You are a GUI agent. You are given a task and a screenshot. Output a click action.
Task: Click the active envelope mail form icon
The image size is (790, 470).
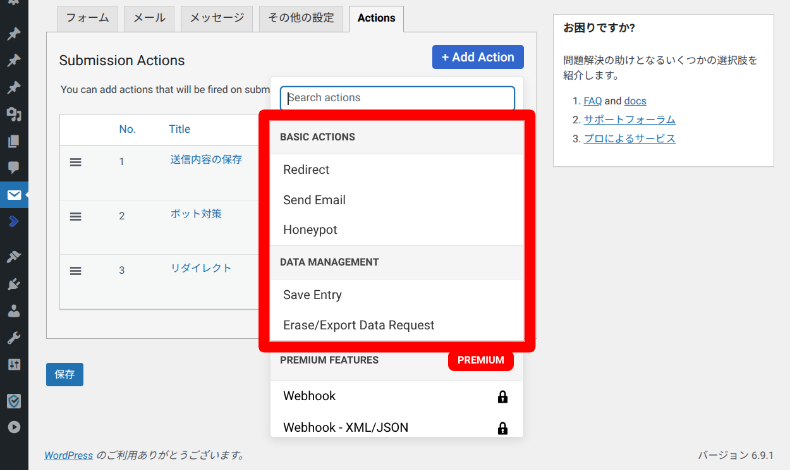pyautogui.click(x=14, y=194)
